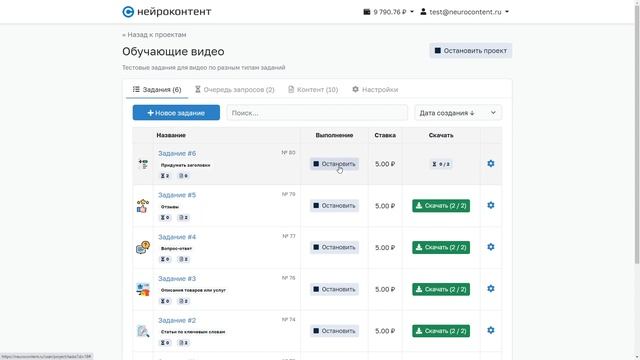Open settings gear for Задание #5

[491, 205]
